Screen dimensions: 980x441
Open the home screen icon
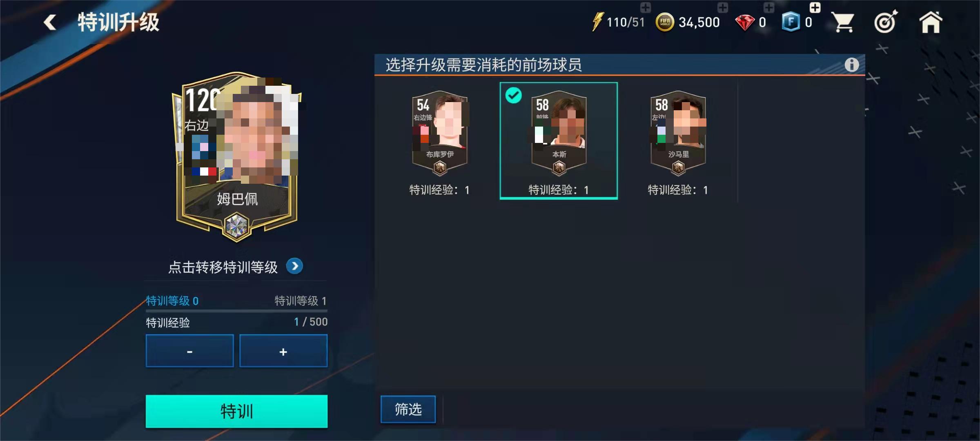(x=931, y=22)
